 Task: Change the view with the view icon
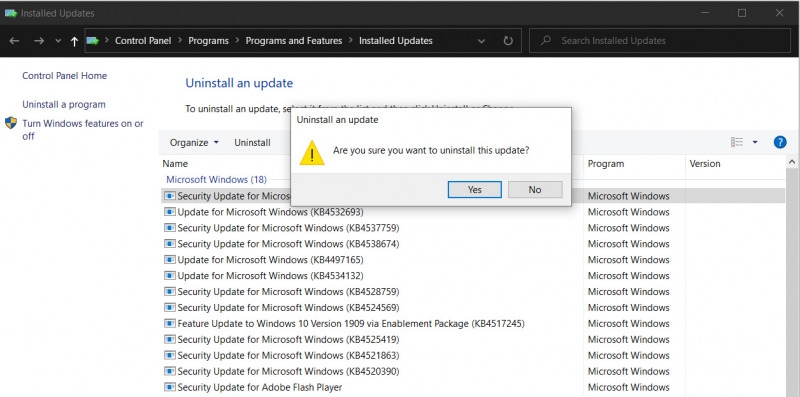pyautogui.click(x=737, y=142)
